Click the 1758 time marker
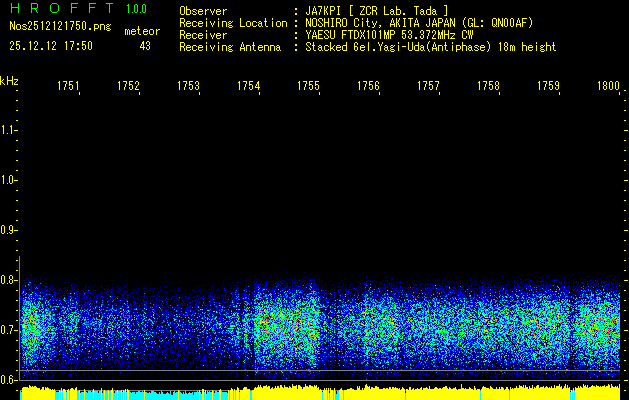Image resolution: width=629 pixels, height=400 pixels. point(488,87)
